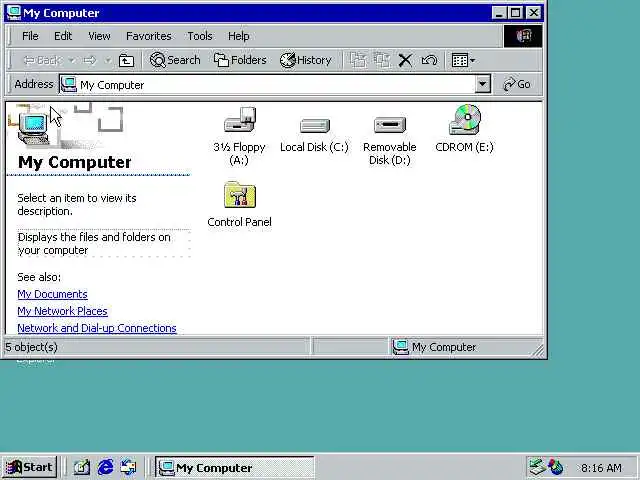640x480 pixels.
Task: Close the My Computer window
Action: click(533, 13)
